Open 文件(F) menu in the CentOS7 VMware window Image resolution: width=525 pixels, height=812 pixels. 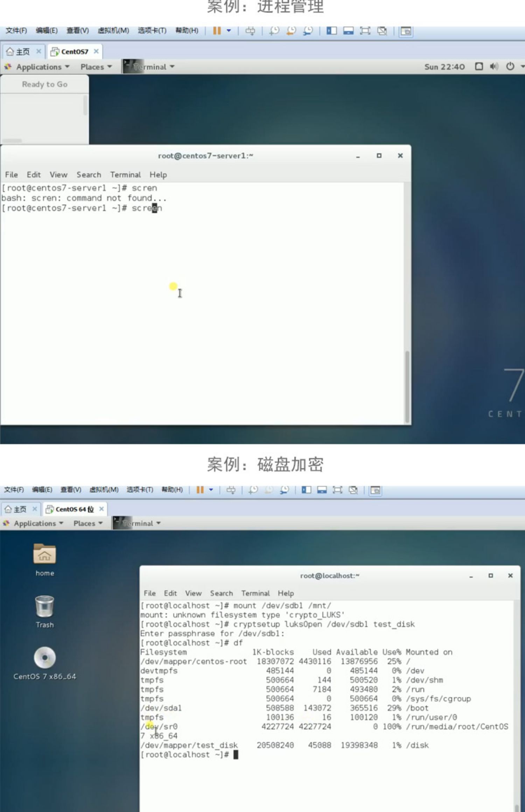coord(16,31)
